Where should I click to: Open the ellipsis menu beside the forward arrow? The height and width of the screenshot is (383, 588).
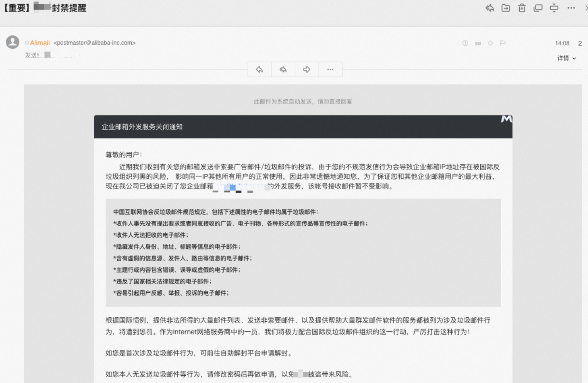click(x=330, y=69)
